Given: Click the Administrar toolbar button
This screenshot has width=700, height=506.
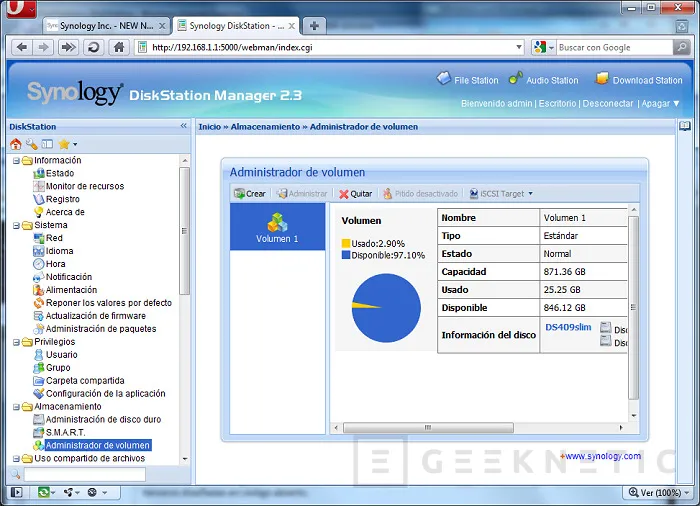Looking at the screenshot, I should pyautogui.click(x=302, y=194).
